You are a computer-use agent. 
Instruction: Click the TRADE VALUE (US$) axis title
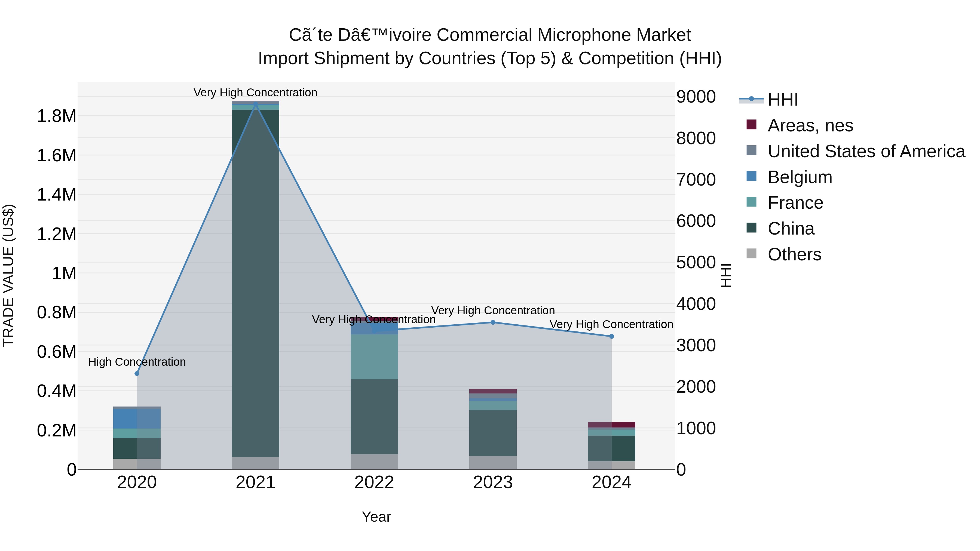click(8, 276)
